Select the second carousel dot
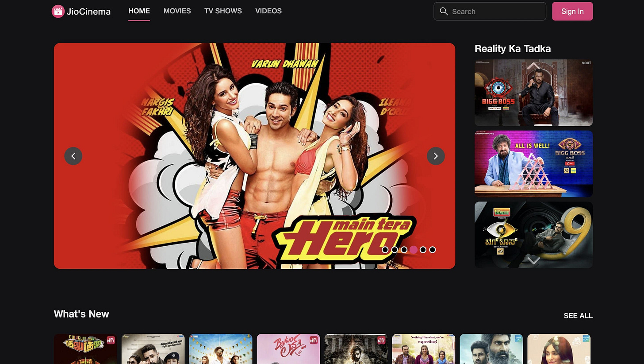Screen dimensions: 644x364 395,250
